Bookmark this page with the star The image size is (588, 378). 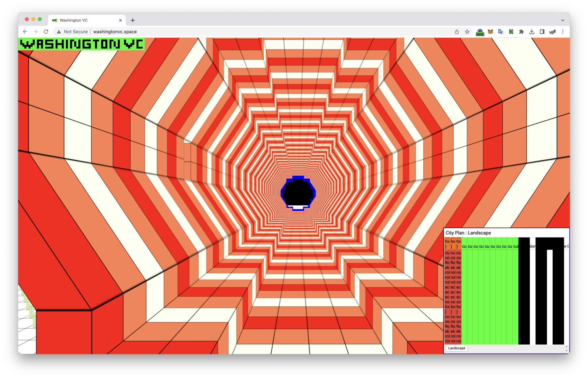pyautogui.click(x=467, y=32)
